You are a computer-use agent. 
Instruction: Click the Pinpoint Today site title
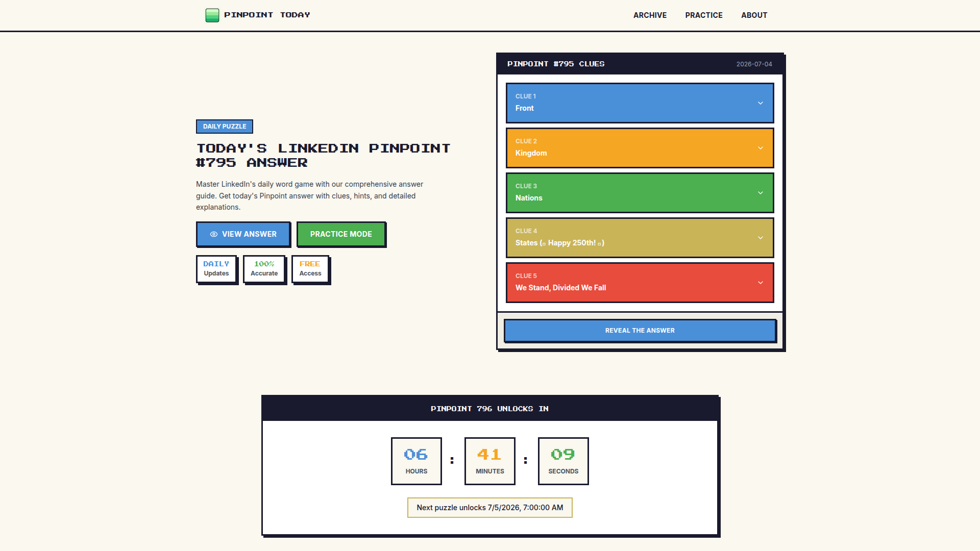pos(267,15)
